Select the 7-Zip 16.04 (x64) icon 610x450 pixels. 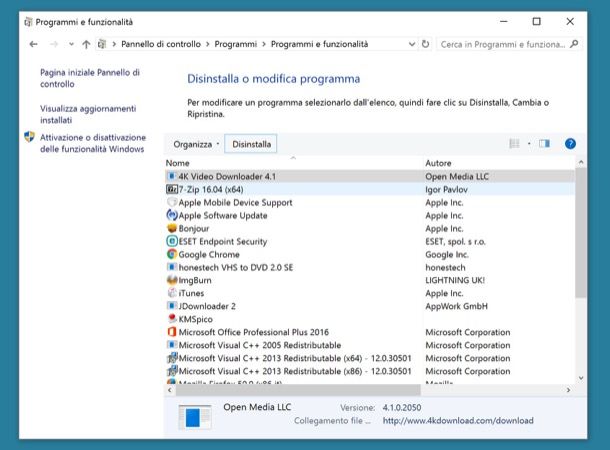172,189
